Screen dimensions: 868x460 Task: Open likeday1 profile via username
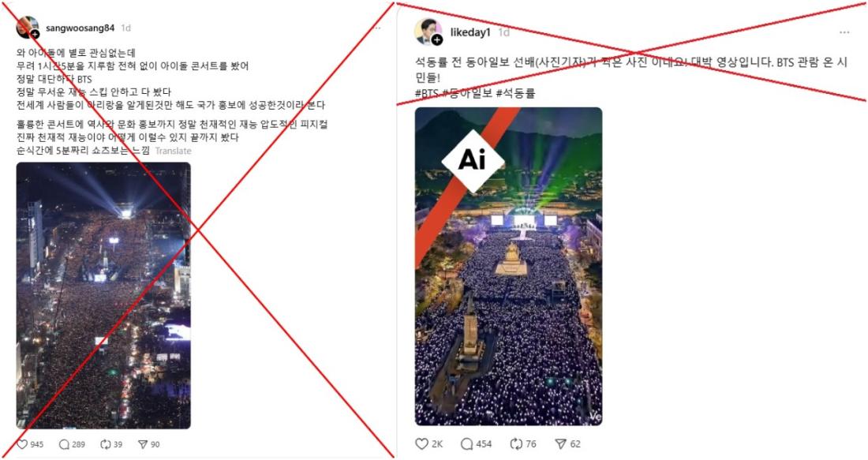(470, 32)
